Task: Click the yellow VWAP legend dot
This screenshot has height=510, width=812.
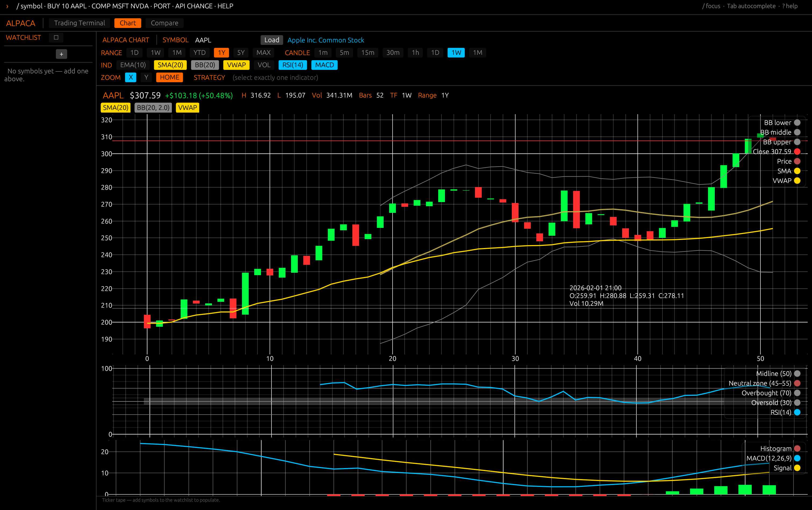Action: [x=797, y=181]
